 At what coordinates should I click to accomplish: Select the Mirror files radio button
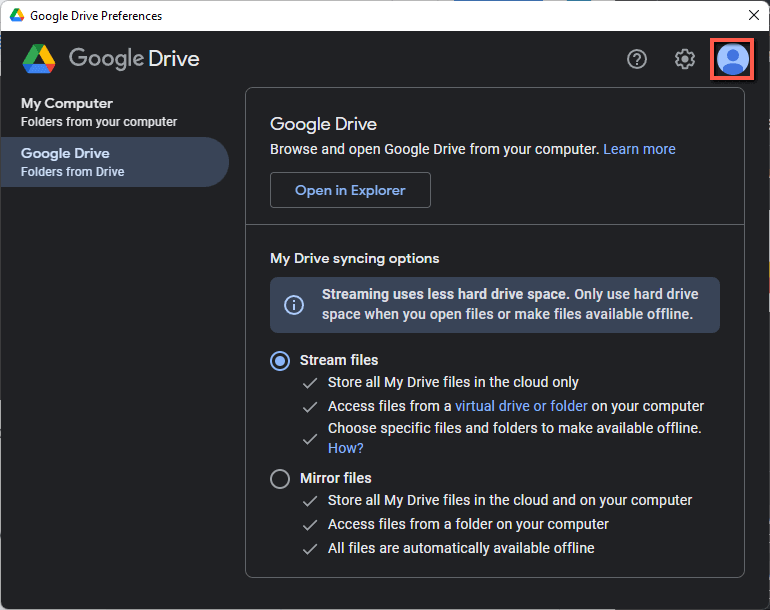click(x=280, y=479)
